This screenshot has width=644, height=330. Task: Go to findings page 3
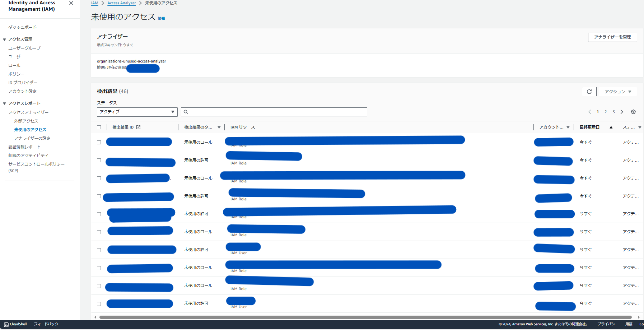(x=613, y=112)
